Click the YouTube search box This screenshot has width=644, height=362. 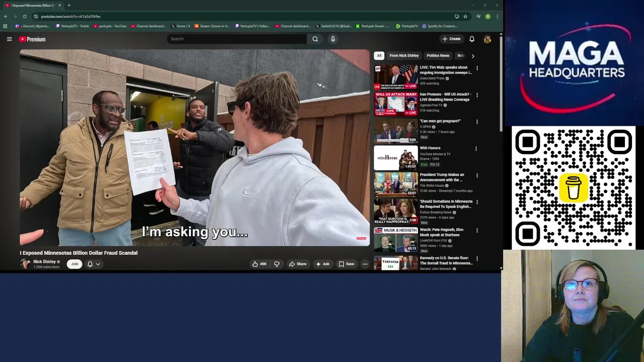pos(236,39)
